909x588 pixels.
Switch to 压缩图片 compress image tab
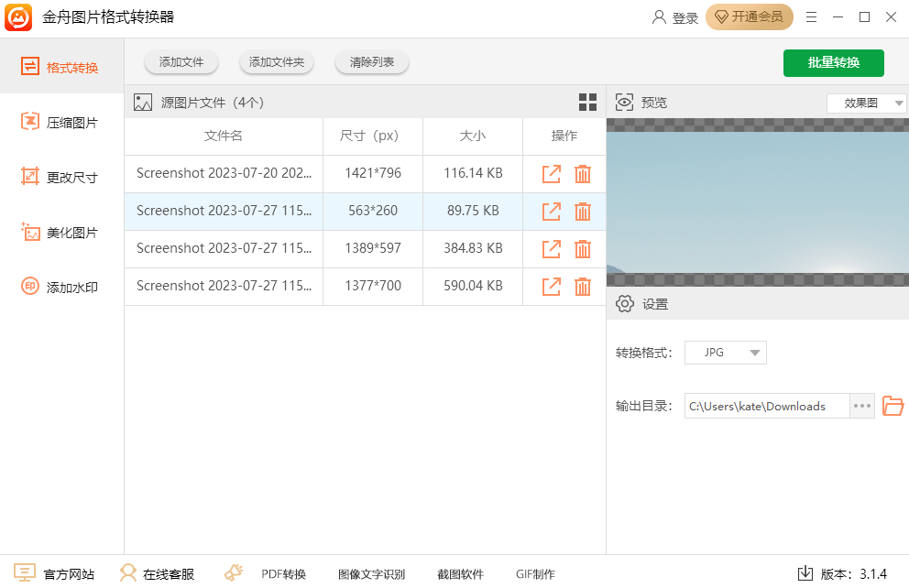pyautogui.click(x=60, y=122)
